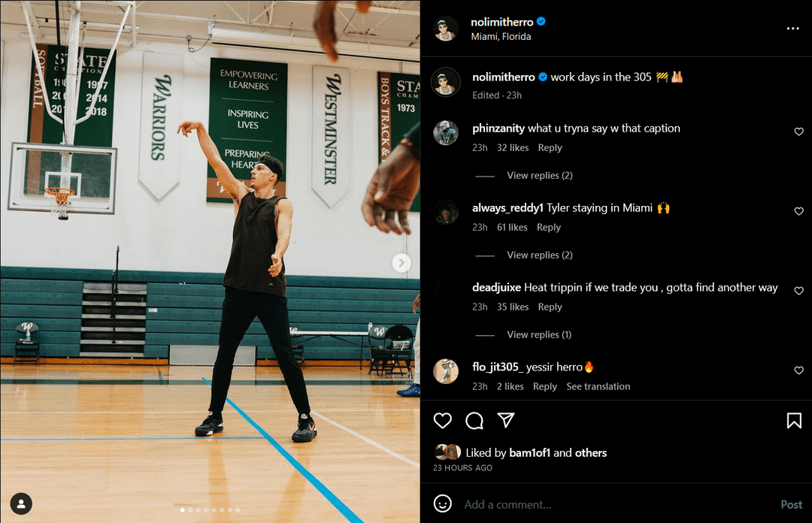This screenshot has width=812, height=523.
Task: Expand replies under phinzanity's comment
Action: [x=539, y=176]
